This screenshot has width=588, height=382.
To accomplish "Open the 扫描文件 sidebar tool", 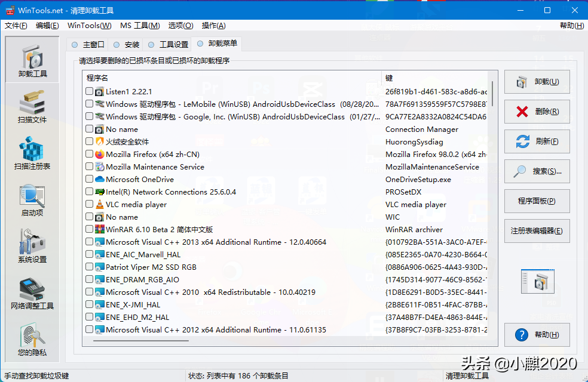I will [x=32, y=107].
